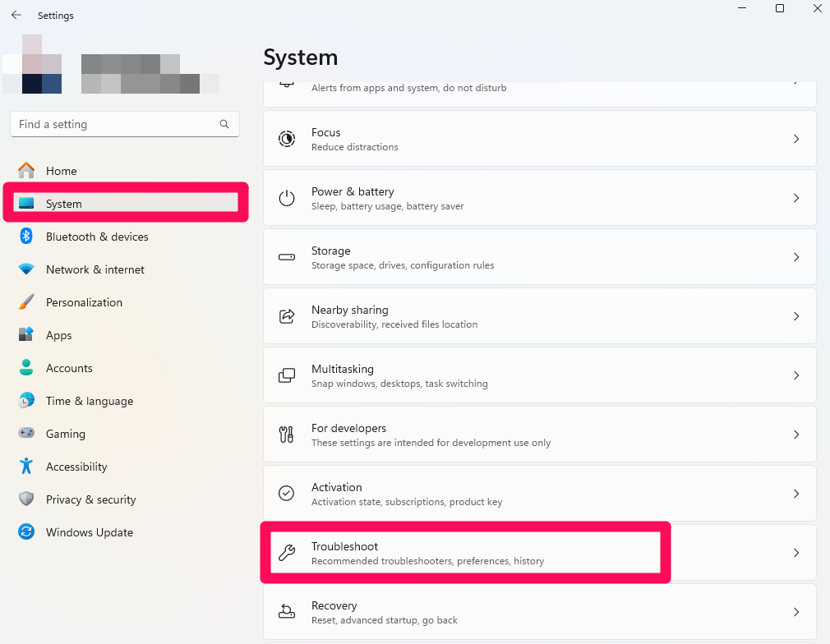Viewport: 830px width, 644px height.
Task: Click the Find a setting search box
Action: point(125,124)
